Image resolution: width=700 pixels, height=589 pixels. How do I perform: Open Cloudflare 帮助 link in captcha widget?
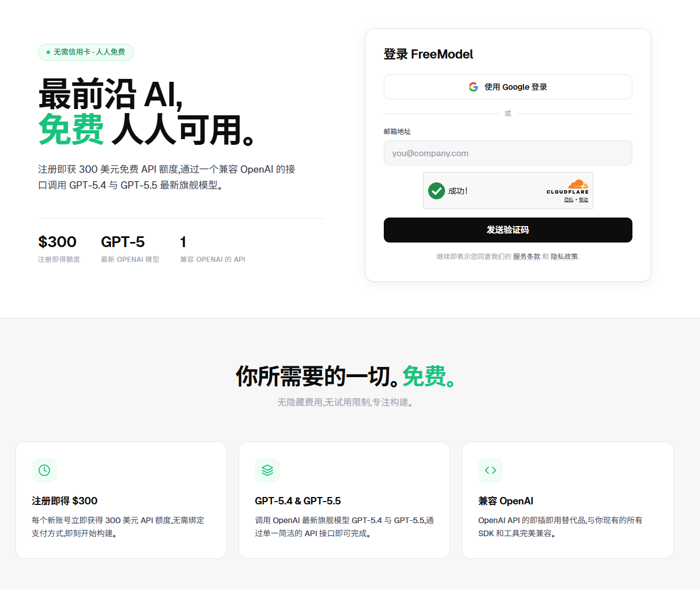(584, 200)
